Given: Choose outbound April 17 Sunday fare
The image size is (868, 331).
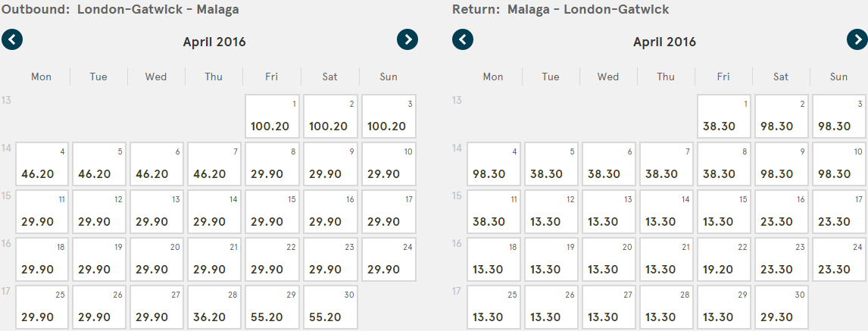Looking at the screenshot, I should click(x=389, y=212).
